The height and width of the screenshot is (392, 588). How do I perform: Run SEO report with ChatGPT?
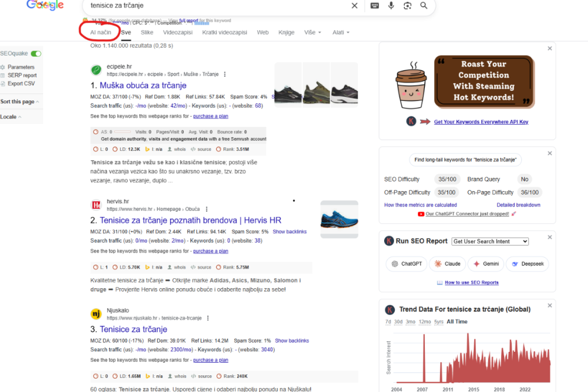(x=407, y=264)
